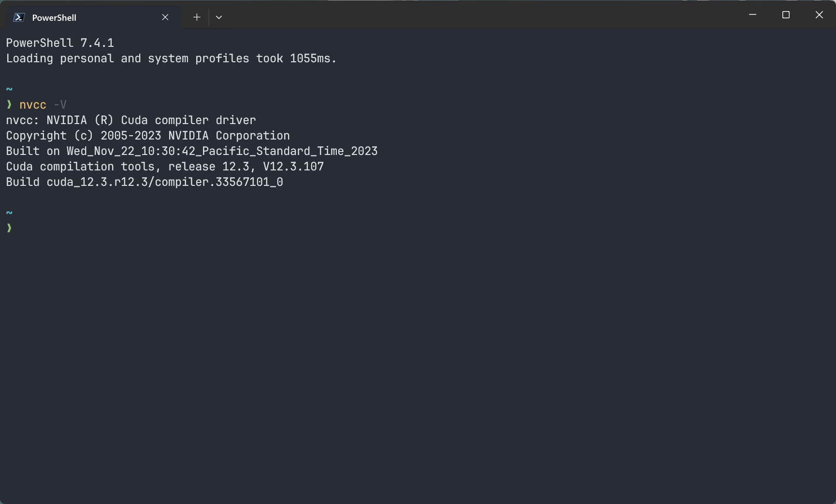Click the tilde directory indicator above nvcc
This screenshot has width=836, height=504.
(9, 89)
